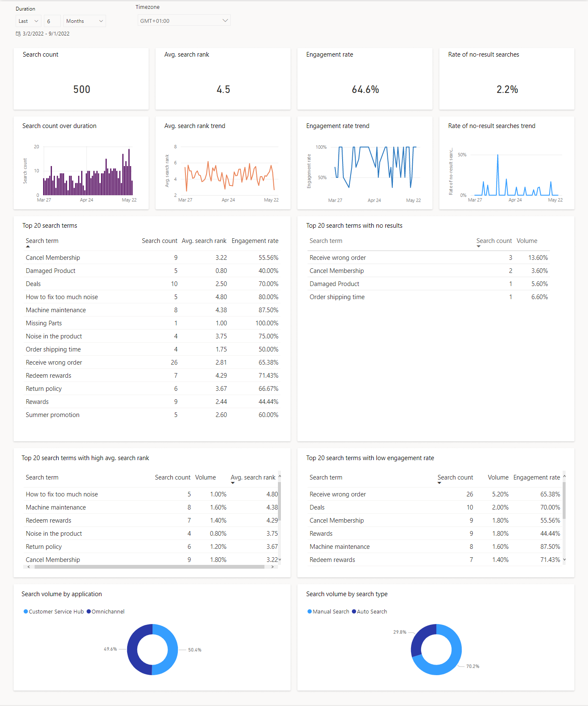Click the Engagement rate value 64.6%
This screenshot has width=588, height=706.
365,90
